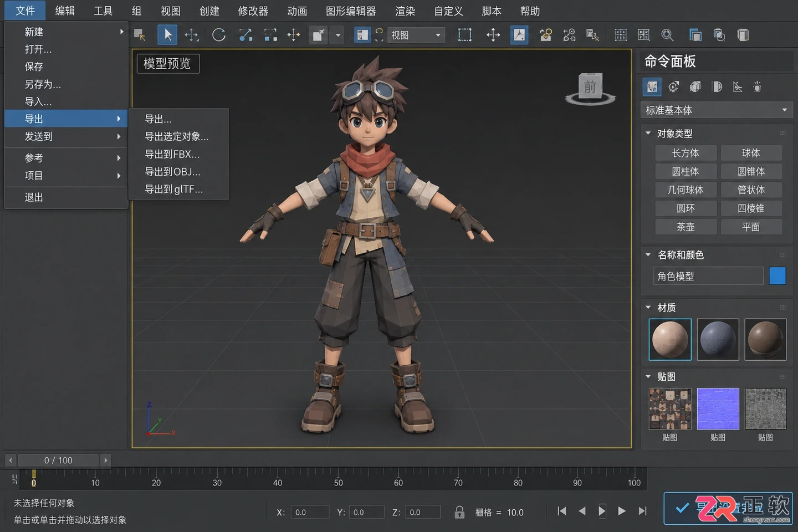Open the Modify tab gear icon
798x532 pixels.
(673, 87)
